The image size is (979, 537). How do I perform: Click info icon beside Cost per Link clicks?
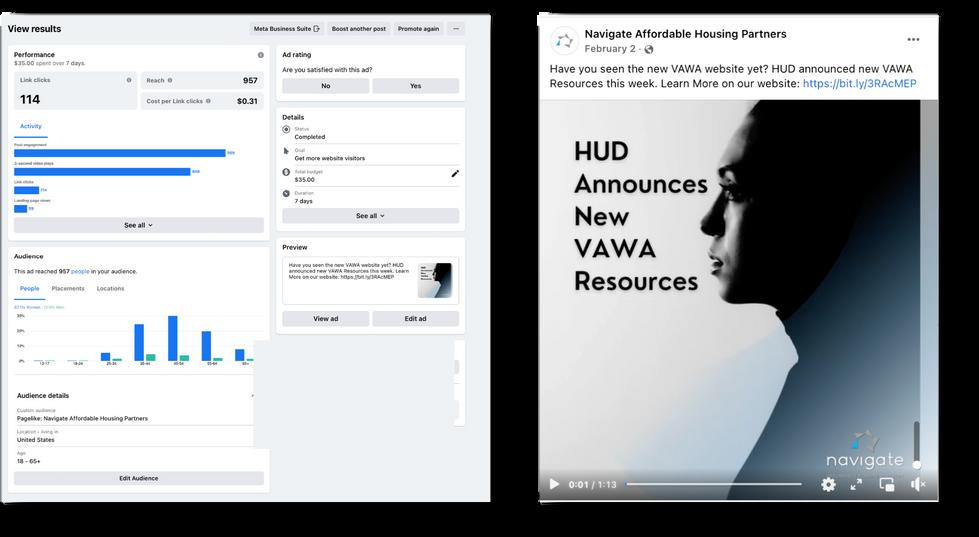[208, 101]
